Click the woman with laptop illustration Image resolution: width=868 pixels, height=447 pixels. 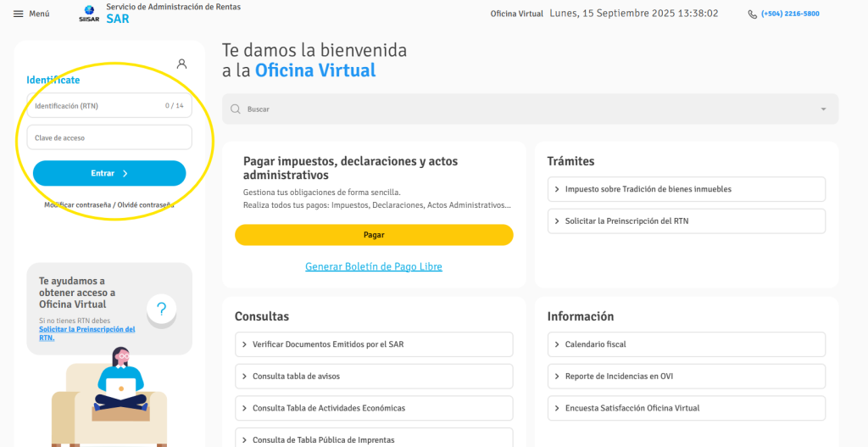[109, 397]
